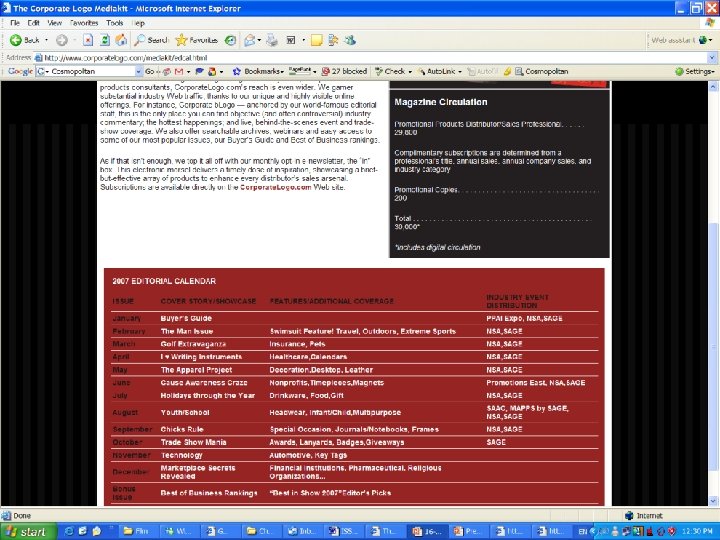This screenshot has height=540, width=720.
Task: Click the scrollbar up arrow
Action: (x=713, y=86)
